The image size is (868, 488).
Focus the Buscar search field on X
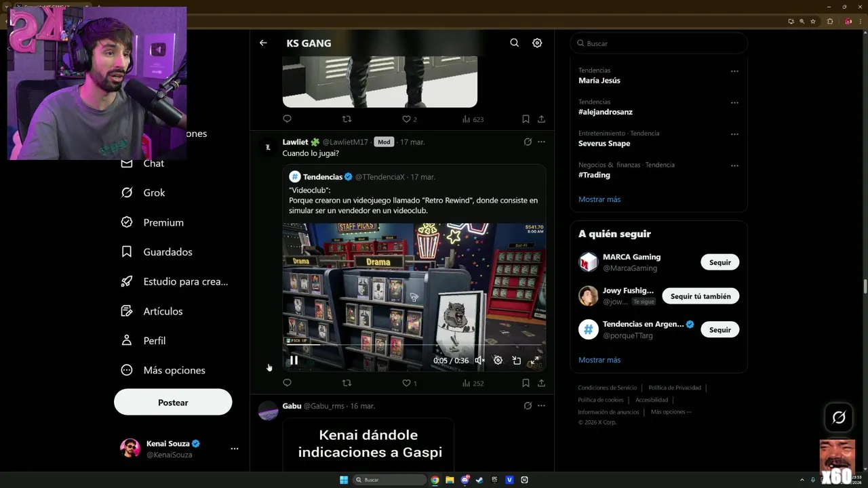pos(658,43)
